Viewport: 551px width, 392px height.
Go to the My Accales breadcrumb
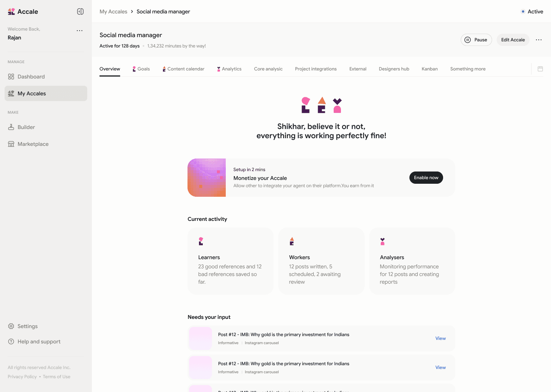click(113, 11)
